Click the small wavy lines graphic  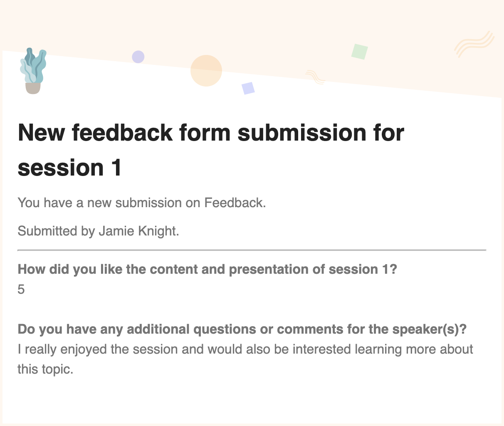click(315, 77)
